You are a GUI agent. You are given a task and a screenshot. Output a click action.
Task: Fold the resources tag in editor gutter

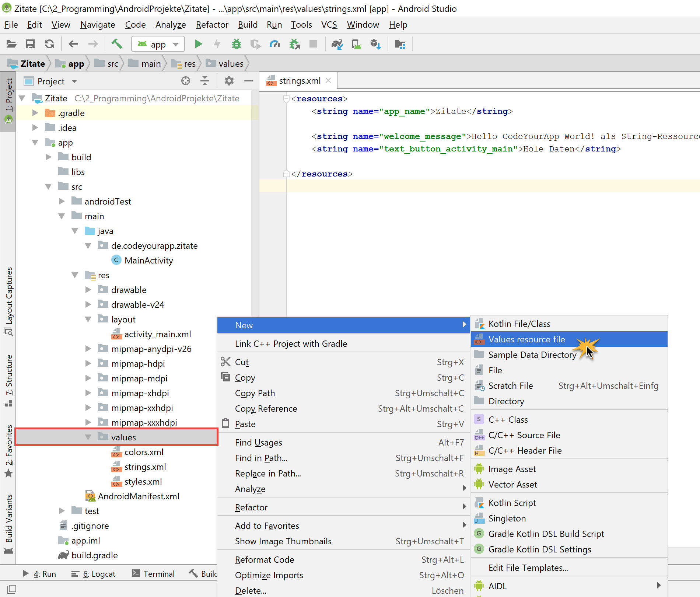tap(286, 99)
